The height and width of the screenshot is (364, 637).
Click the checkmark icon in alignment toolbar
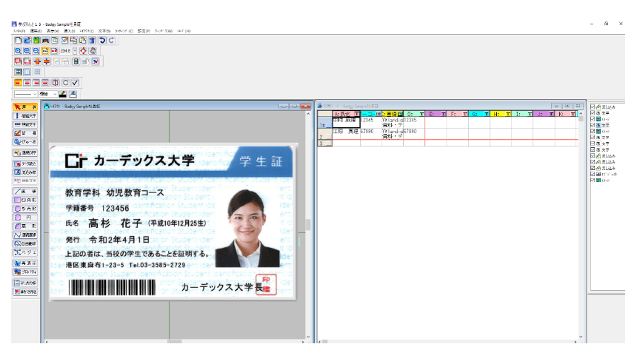75,82
